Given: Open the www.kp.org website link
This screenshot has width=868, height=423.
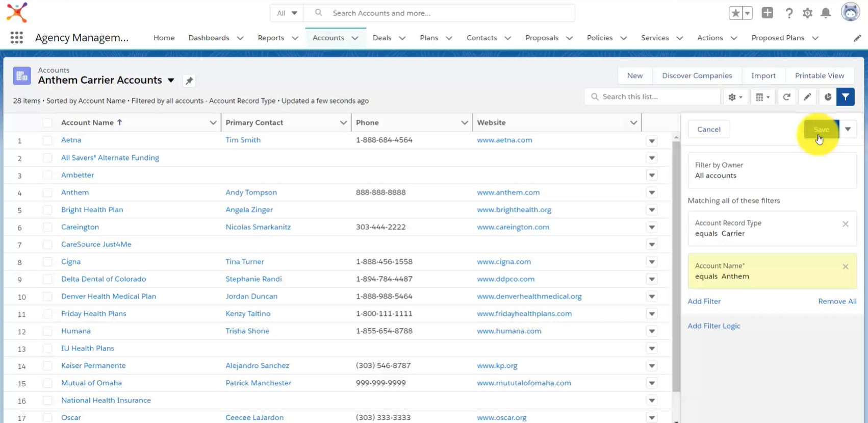Looking at the screenshot, I should pyautogui.click(x=497, y=366).
